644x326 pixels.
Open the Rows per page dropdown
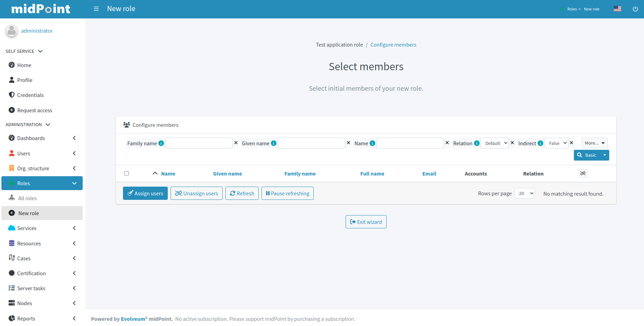(x=525, y=194)
